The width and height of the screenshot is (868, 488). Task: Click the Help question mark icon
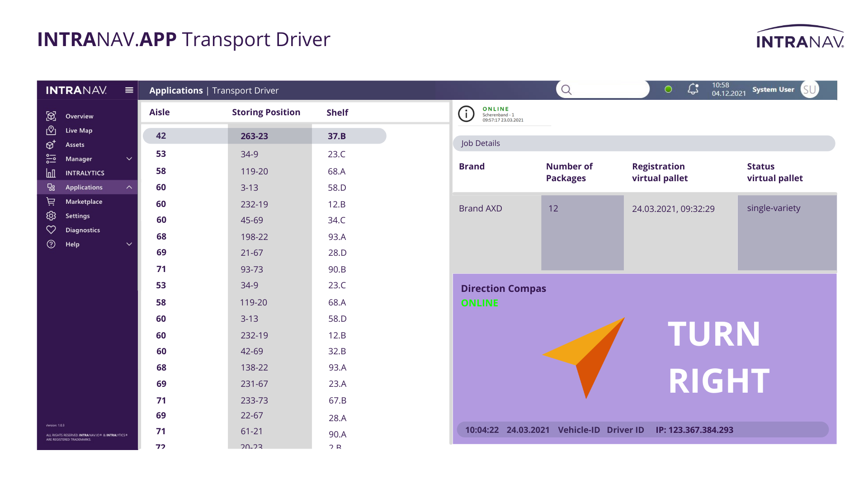coord(51,244)
